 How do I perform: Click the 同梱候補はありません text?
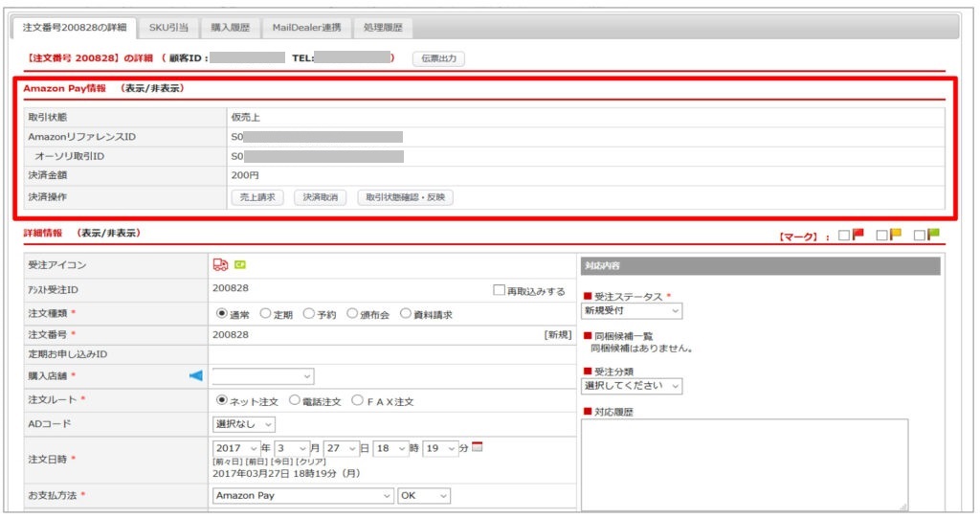642,349
